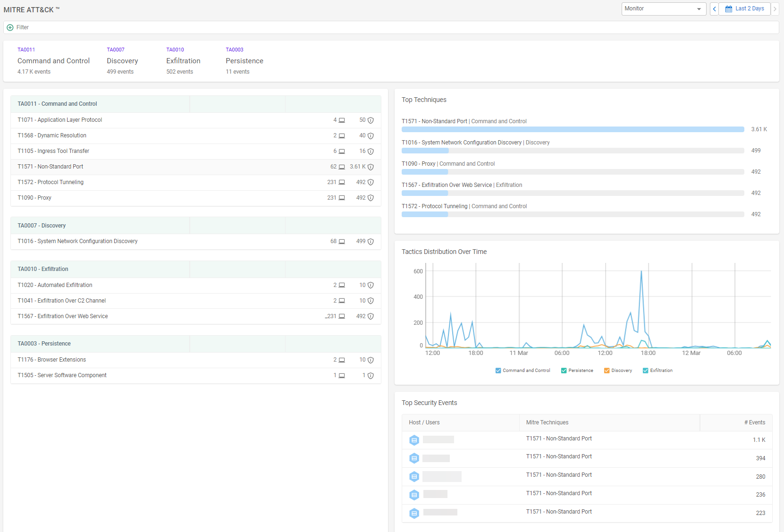Viewport: 784px width, 532px height.
Task: Open the calendar icon in the date picker
Action: point(728,8)
